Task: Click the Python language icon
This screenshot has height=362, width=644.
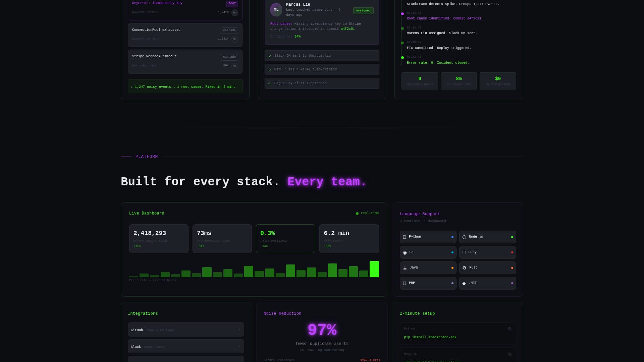Action: (x=405, y=237)
